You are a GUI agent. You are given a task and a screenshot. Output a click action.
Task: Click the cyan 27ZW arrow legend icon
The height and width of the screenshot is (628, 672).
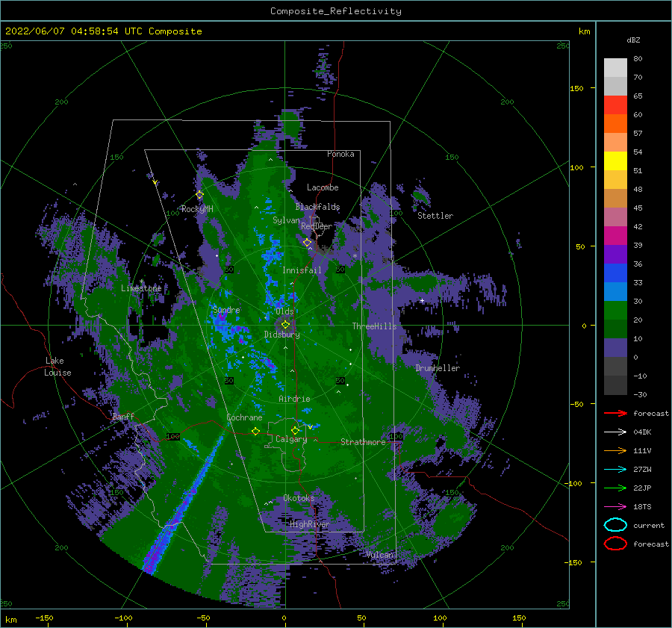click(615, 470)
